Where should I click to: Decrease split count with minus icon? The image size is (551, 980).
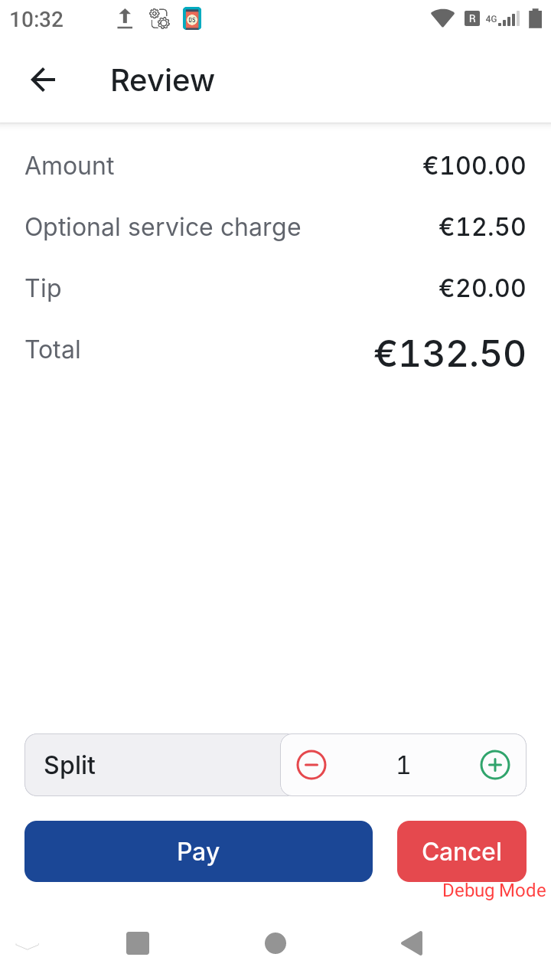[x=311, y=765]
